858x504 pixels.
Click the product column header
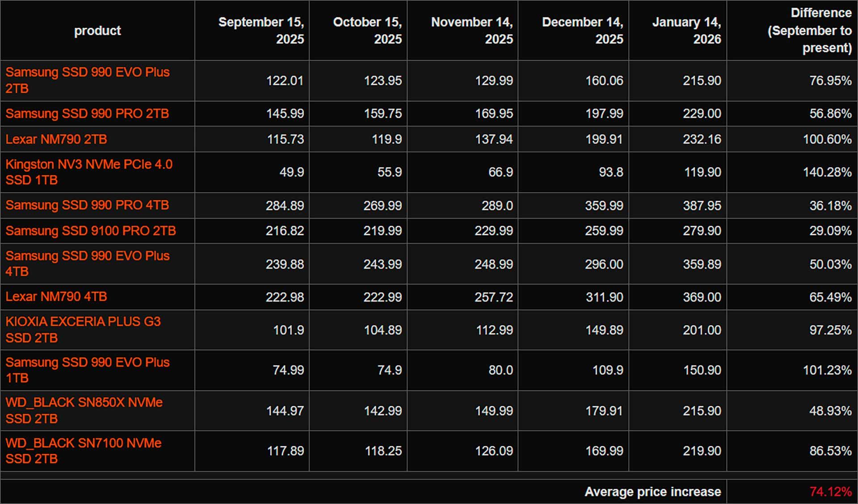point(97,30)
